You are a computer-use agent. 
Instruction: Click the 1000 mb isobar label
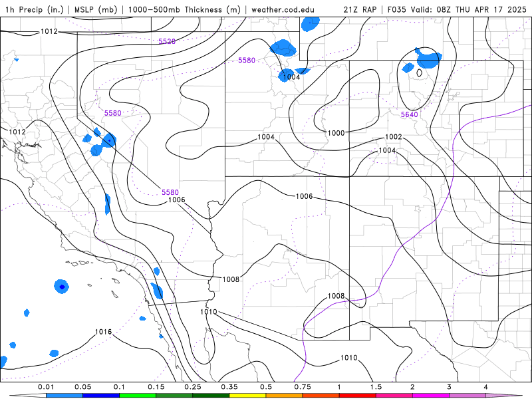(x=336, y=133)
